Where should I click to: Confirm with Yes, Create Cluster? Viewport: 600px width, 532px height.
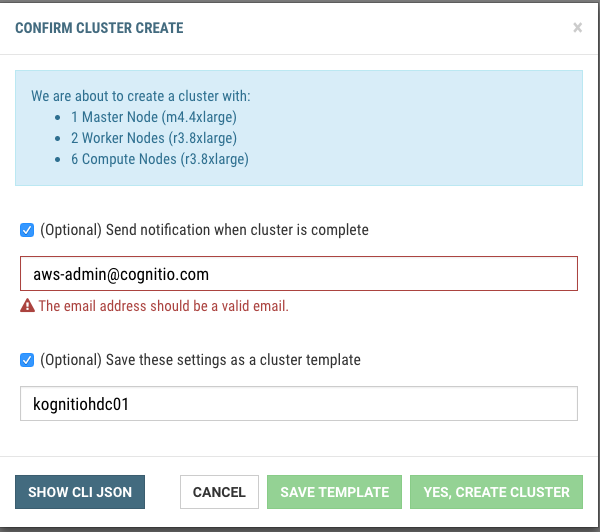(x=496, y=492)
